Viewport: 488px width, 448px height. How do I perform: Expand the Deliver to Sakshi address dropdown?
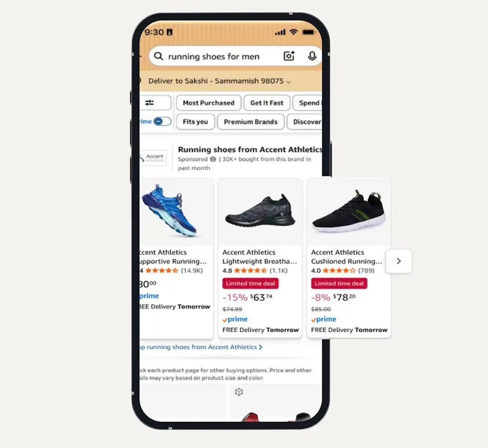tap(220, 81)
